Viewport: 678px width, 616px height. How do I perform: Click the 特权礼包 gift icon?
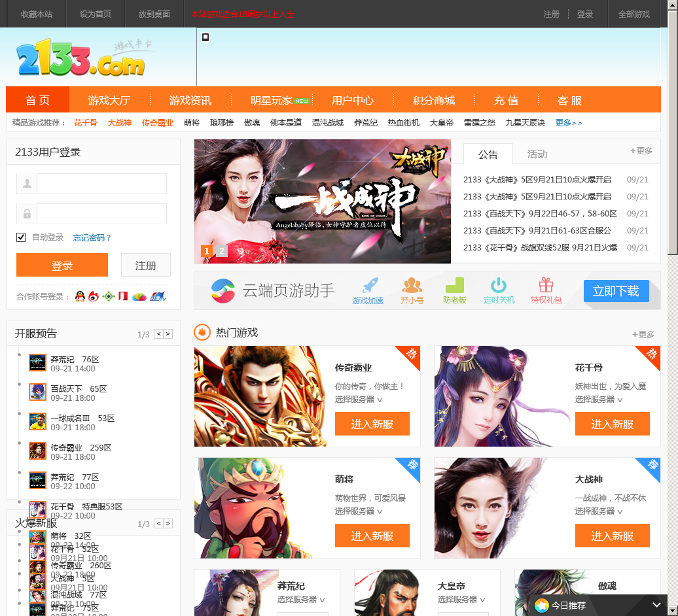[x=546, y=285]
